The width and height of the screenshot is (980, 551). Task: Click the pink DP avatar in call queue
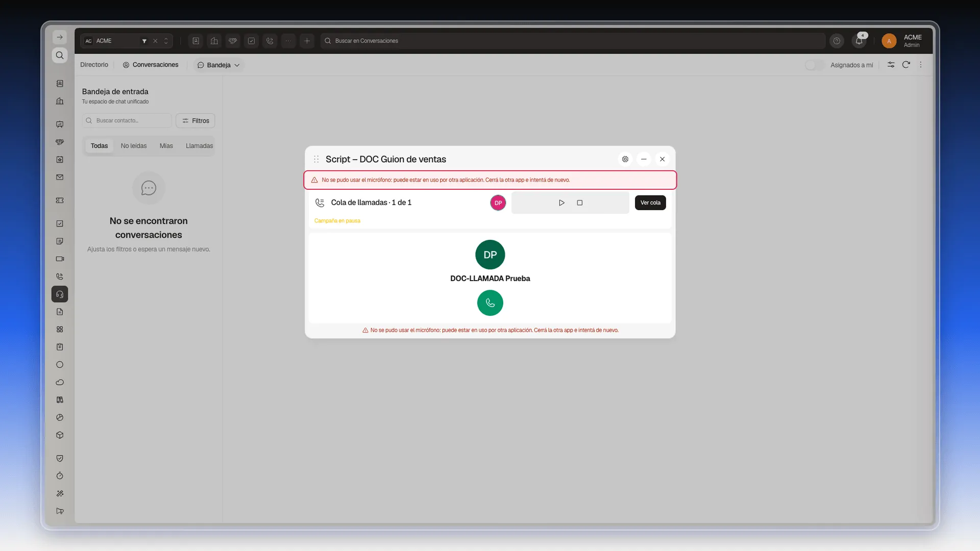(x=498, y=203)
